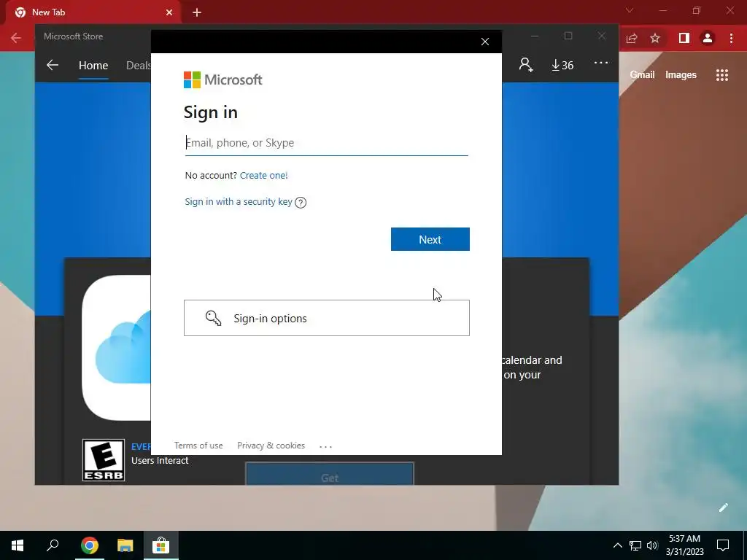This screenshot has height=560, width=747.
Task: Choose Sign in with a security key
Action: pos(239,201)
